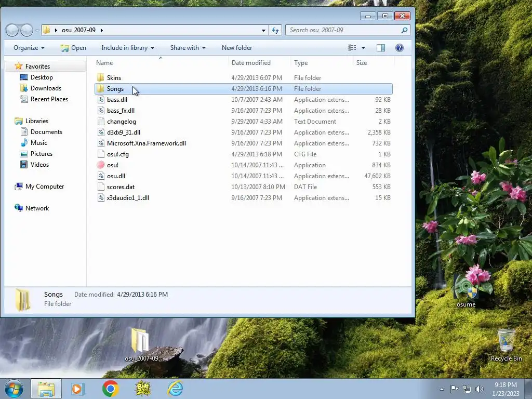Click the large folder icon in the details pane

click(x=23, y=300)
